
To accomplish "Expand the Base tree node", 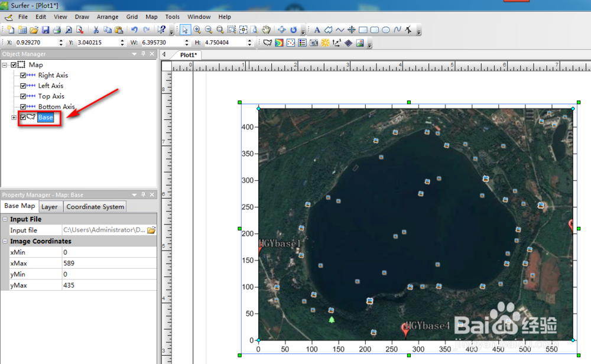I will [x=14, y=117].
